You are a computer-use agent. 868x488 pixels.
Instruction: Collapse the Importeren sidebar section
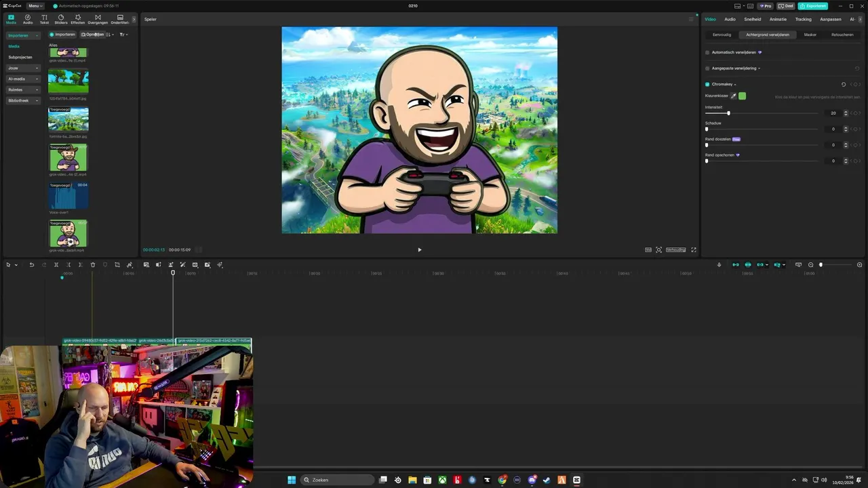pyautogui.click(x=22, y=35)
